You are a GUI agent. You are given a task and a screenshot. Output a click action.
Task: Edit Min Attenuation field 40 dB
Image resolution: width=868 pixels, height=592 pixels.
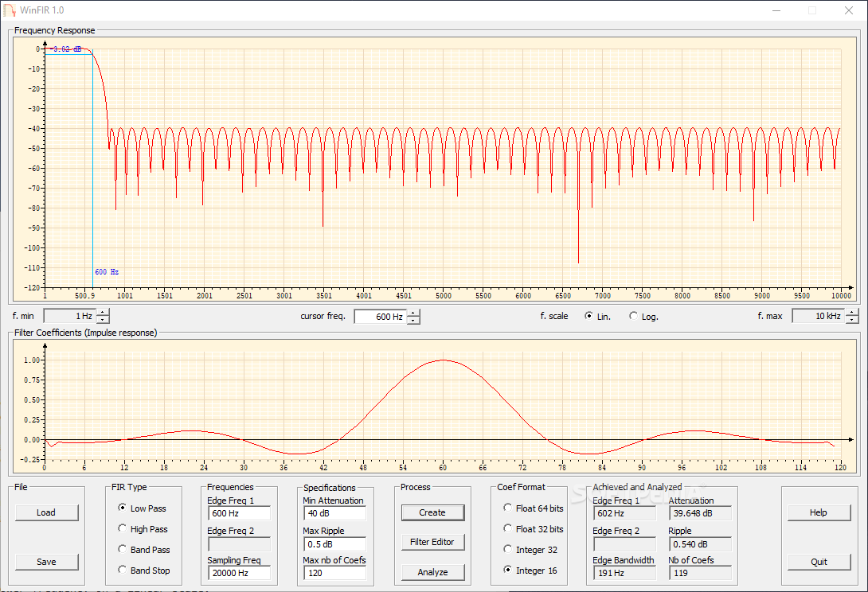tap(335, 513)
